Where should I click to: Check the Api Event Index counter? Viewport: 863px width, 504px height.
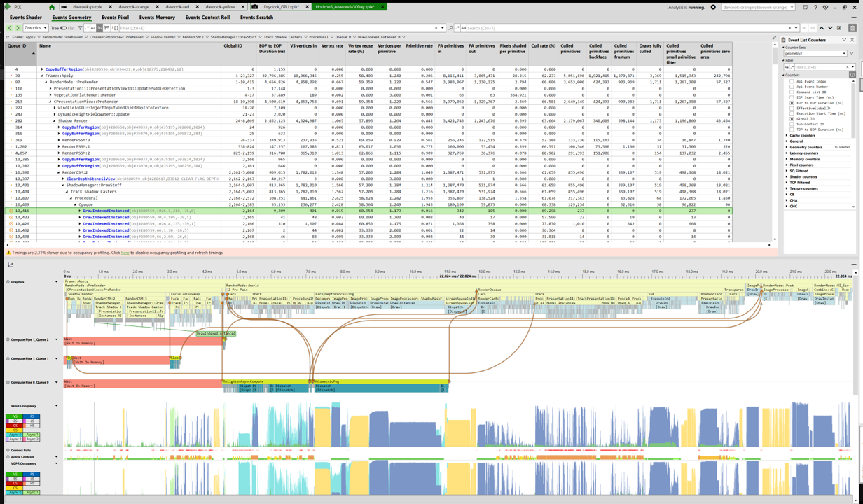coord(792,81)
